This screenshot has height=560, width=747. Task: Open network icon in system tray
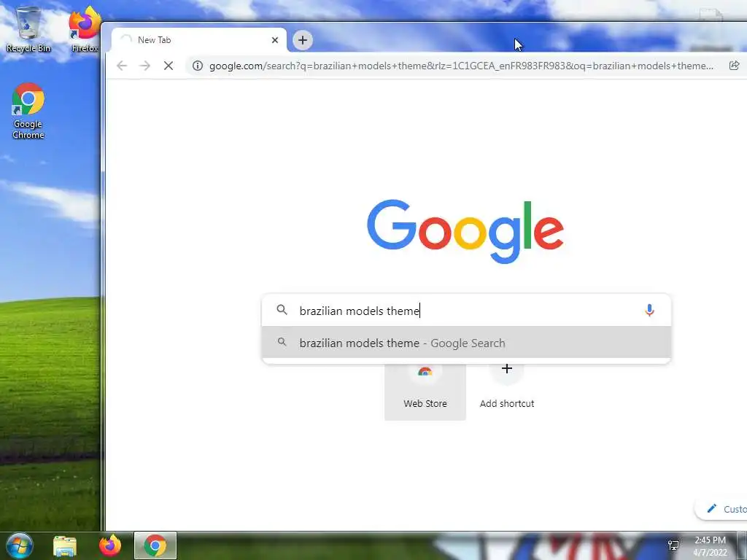[x=673, y=545]
